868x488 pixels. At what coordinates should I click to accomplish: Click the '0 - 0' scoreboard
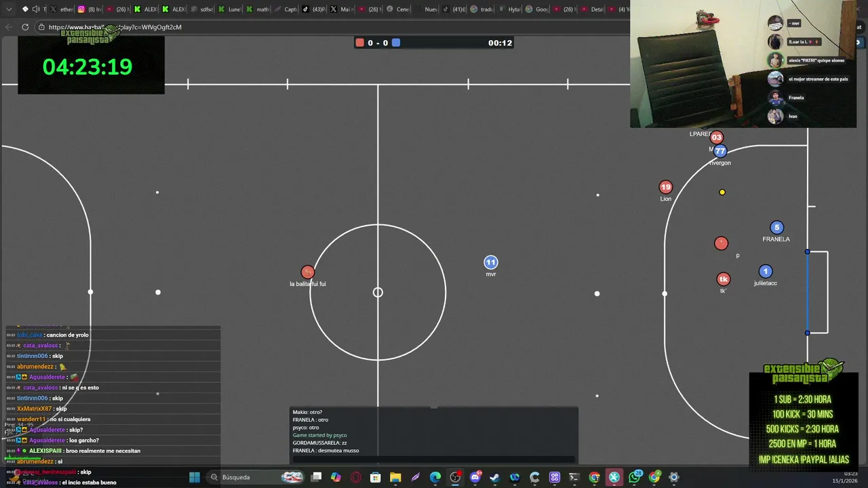[x=378, y=43]
